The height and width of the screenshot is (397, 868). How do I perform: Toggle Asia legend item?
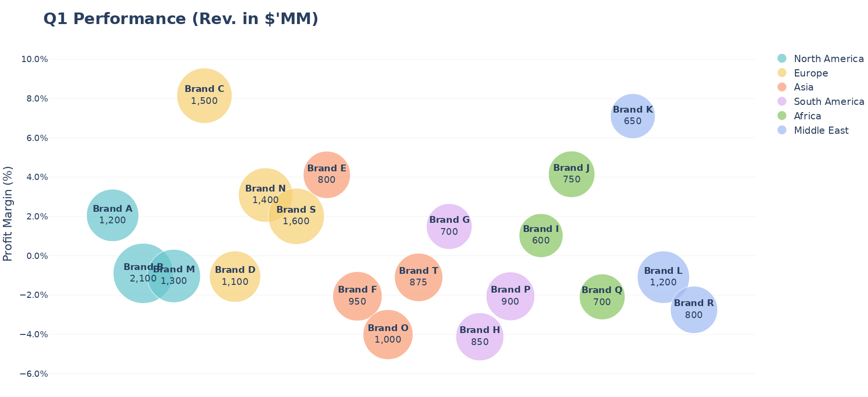tap(804, 87)
